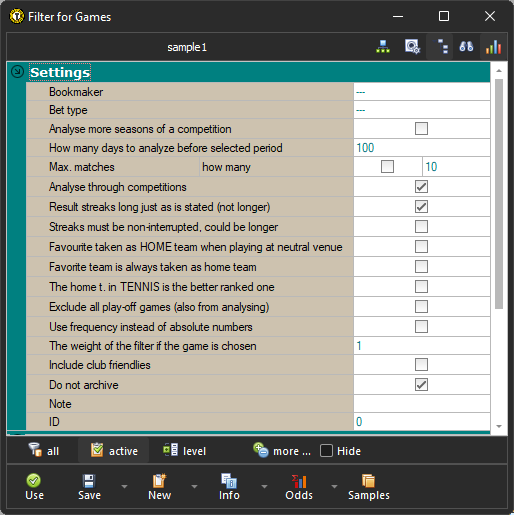Check Favorite team always taken as home
The height and width of the screenshot is (515, 514).
coord(421,267)
